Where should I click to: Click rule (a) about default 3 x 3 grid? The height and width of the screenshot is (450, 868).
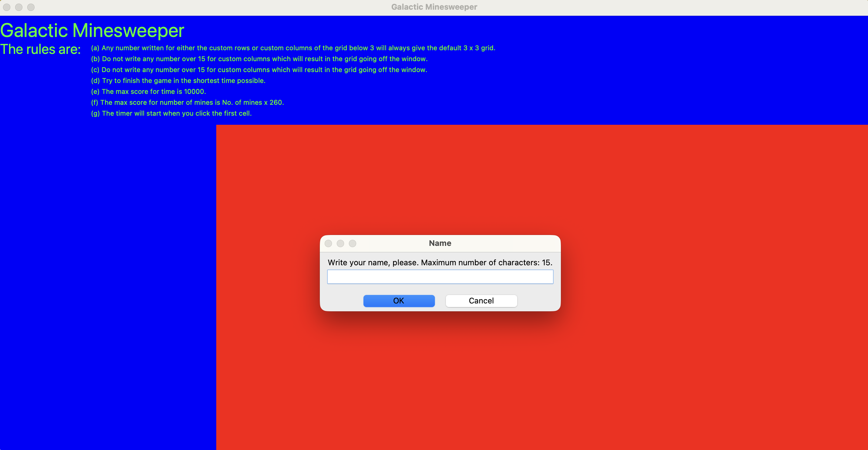(x=293, y=48)
